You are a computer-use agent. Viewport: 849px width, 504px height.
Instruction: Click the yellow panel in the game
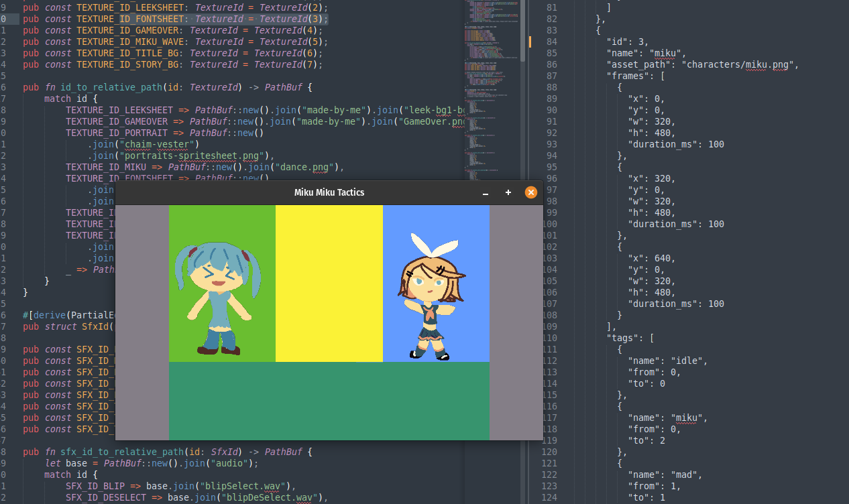[329, 283]
